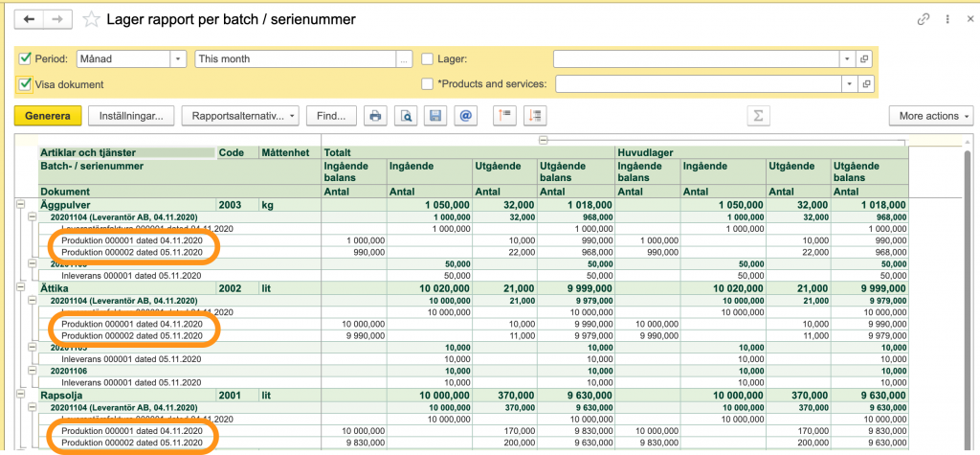Screen dimensions: 980x455
Task: Click into the Lager input field
Action: 697,58
